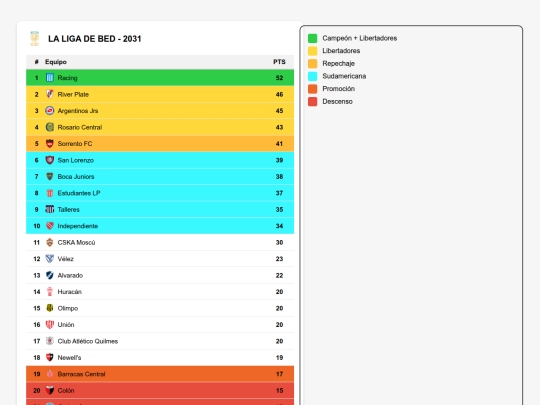Click the Repechaje legend label
Viewport: 540px width, 405px height.
click(x=339, y=64)
